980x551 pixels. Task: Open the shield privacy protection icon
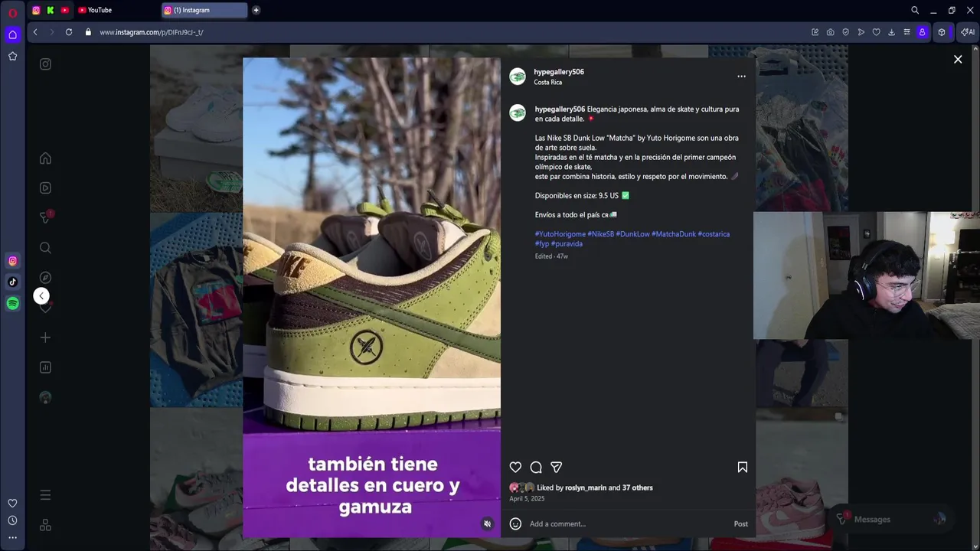(846, 32)
